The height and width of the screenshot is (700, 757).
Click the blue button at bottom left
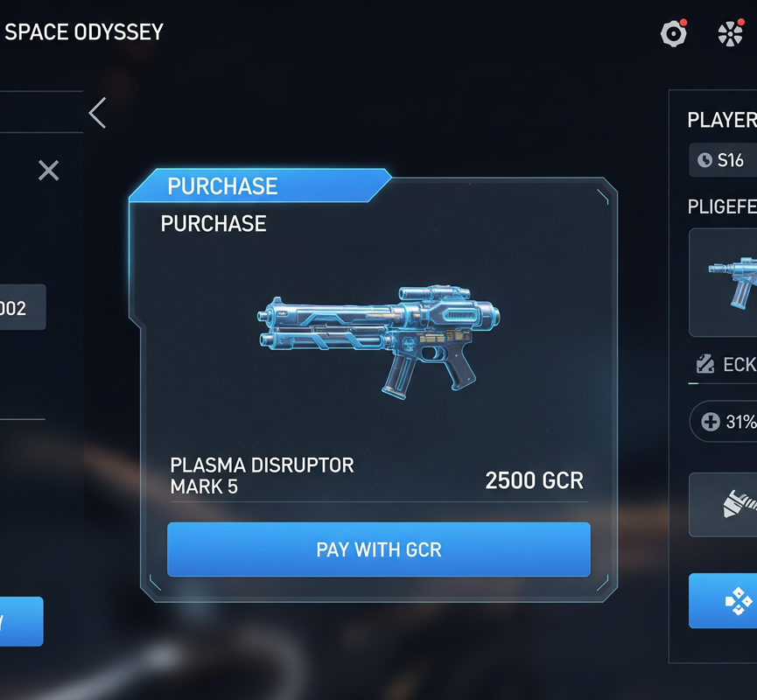[21, 621]
